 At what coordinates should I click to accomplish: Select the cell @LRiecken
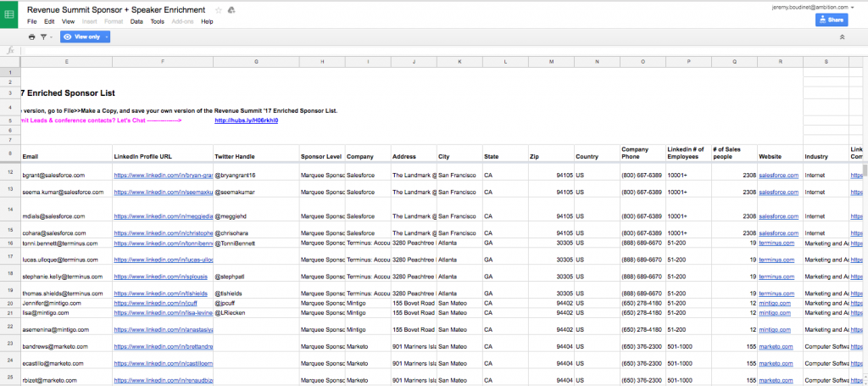coord(256,313)
